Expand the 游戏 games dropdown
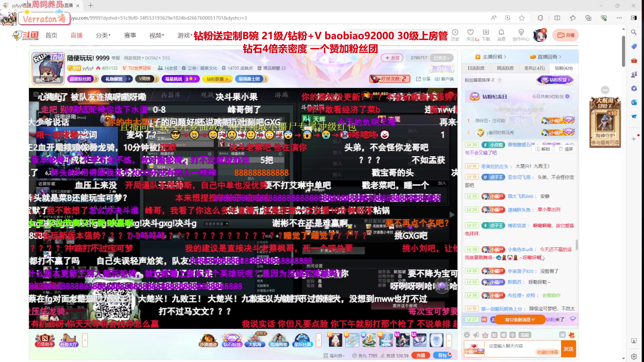Viewport: 644px width, 362px height. click(185, 35)
